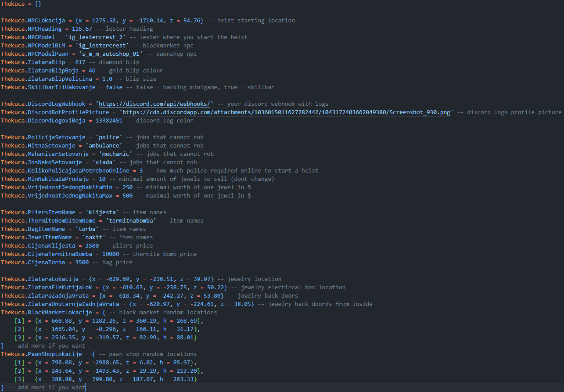Click the 'ambulance' job string
Image resolution: width=564 pixels, height=392 pixels.
(102, 146)
